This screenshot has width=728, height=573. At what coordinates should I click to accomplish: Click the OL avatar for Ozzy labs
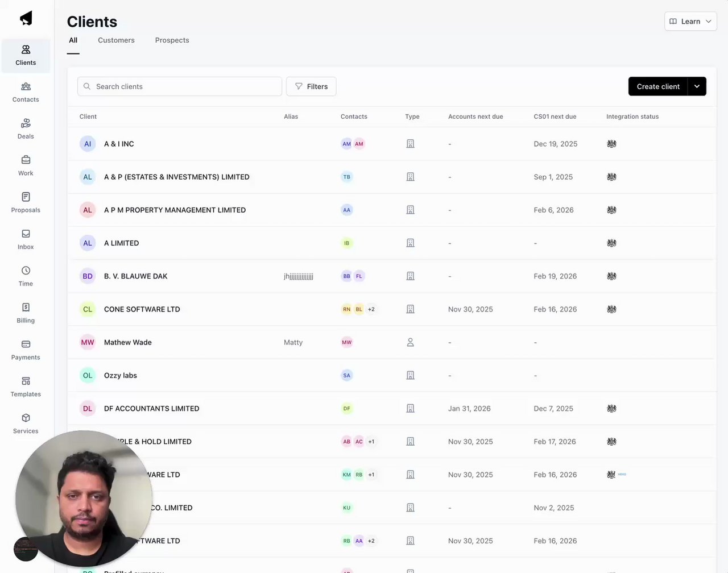click(88, 375)
